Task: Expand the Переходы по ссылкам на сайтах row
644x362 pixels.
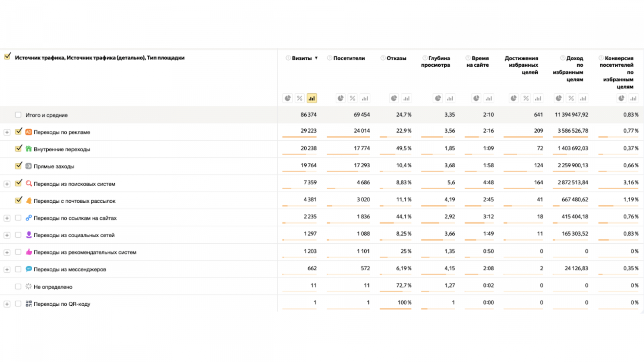Action: [x=7, y=218]
